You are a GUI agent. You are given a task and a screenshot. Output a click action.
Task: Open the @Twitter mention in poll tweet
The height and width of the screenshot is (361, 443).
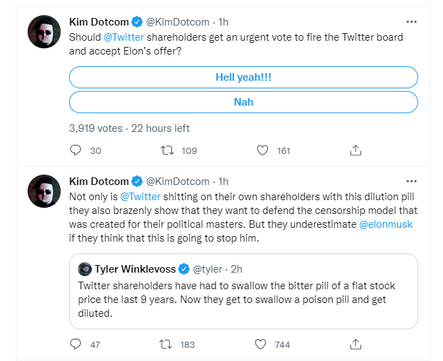pos(124,37)
